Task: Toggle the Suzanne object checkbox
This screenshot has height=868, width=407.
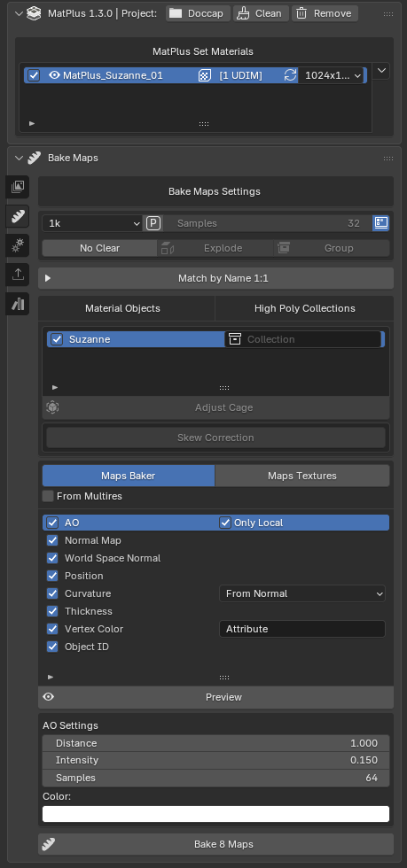Action: tap(57, 339)
